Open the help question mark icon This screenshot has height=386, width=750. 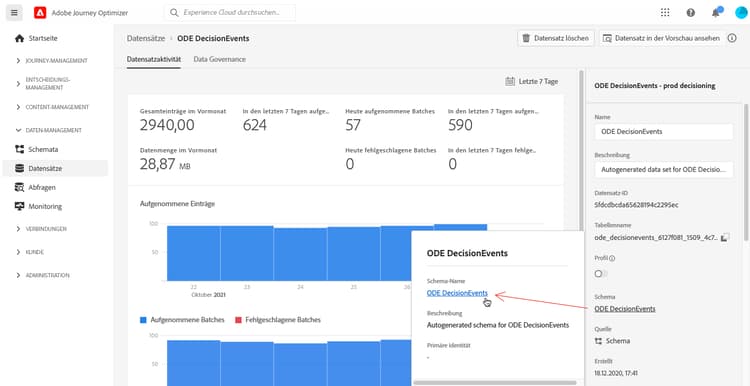tap(691, 13)
